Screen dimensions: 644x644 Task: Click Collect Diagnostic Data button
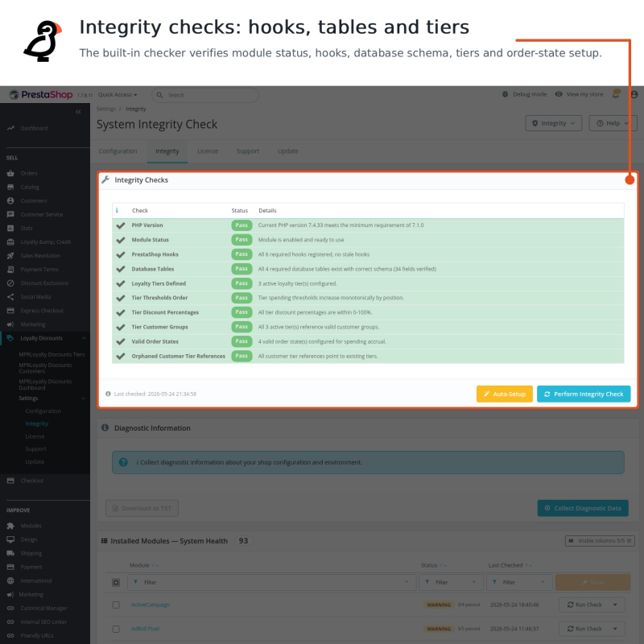(x=583, y=509)
